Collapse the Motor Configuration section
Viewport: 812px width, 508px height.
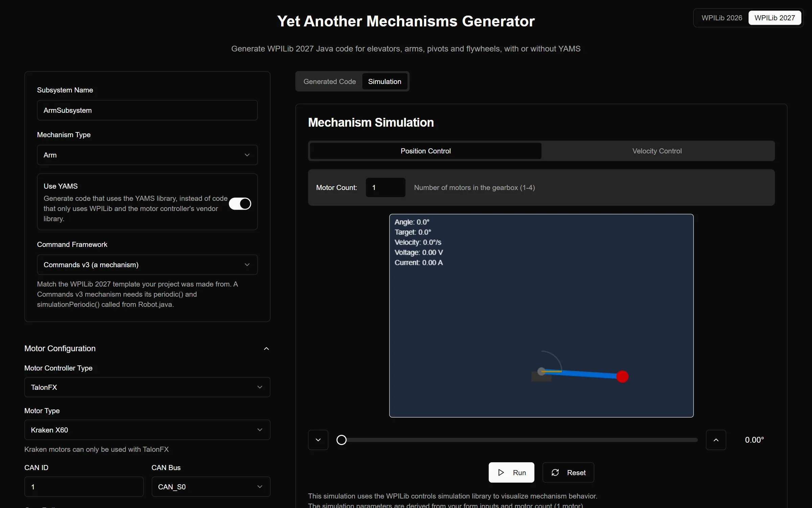pos(266,348)
